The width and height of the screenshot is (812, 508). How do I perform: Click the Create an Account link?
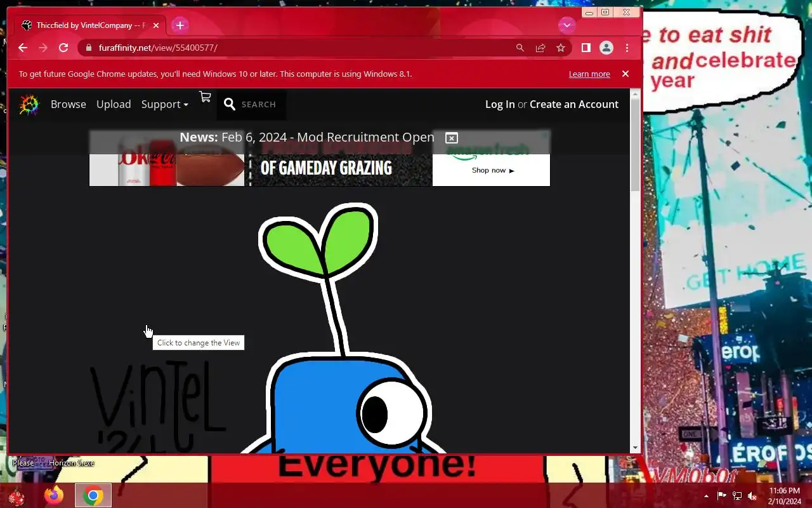(x=574, y=104)
